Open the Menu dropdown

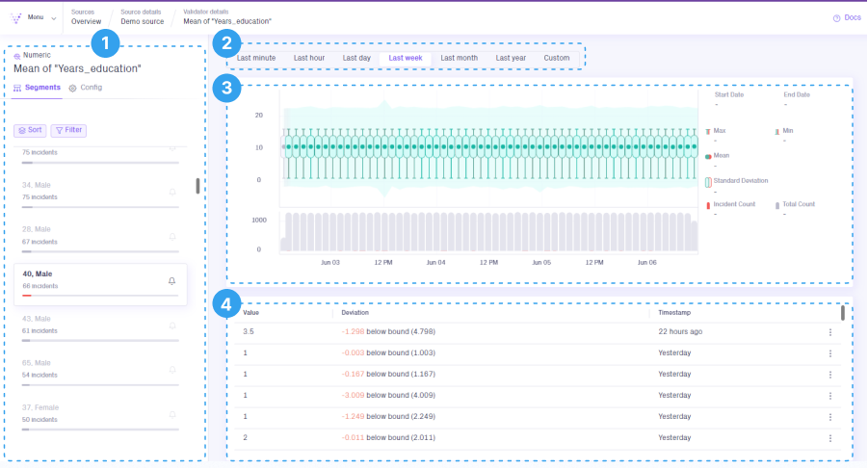42,17
